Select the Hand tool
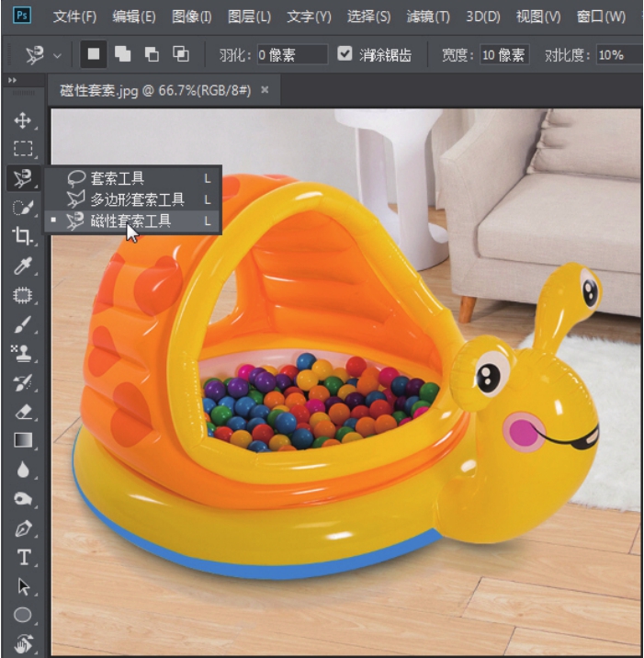This screenshot has width=644, height=658. point(24,643)
